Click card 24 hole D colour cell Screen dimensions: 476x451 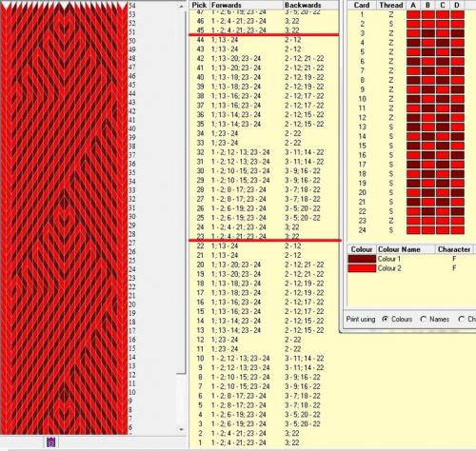tap(457, 230)
